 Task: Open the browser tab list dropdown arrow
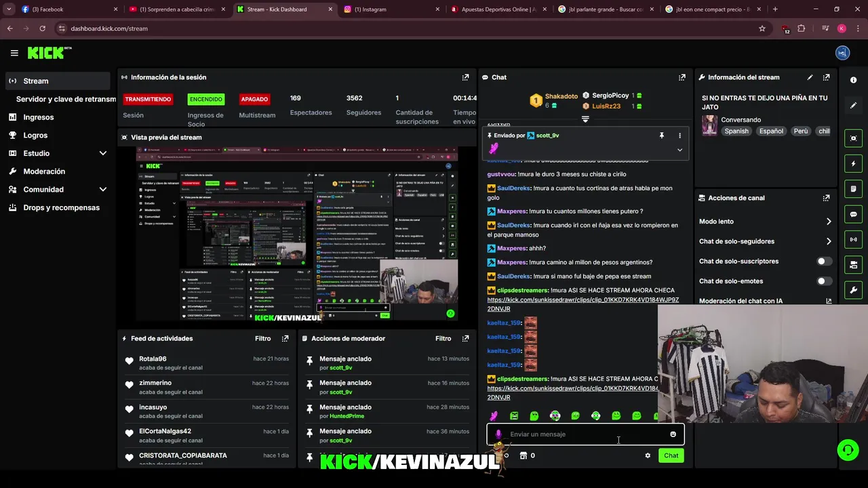pos(9,9)
